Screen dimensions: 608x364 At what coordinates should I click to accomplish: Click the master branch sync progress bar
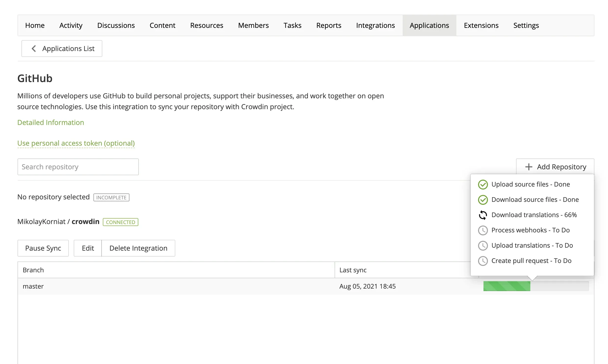[x=536, y=286]
